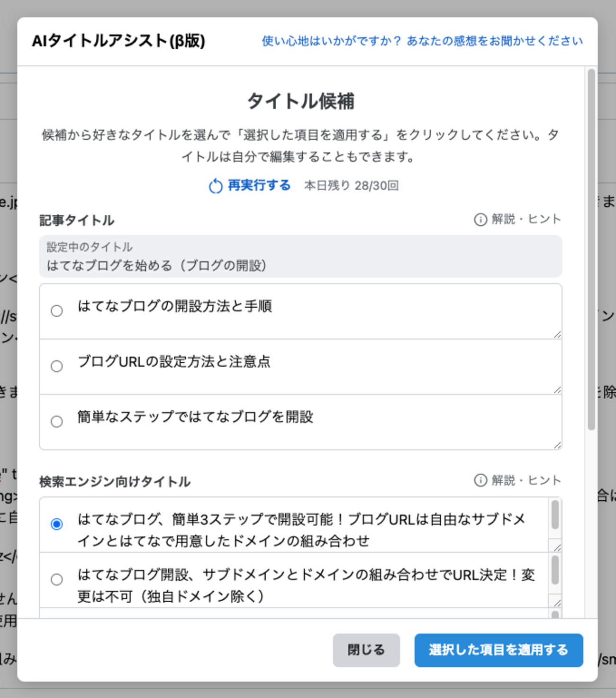
Task: Click scrollbar inside 簡単3ステップで開設可能 textarea
Action: (555, 515)
